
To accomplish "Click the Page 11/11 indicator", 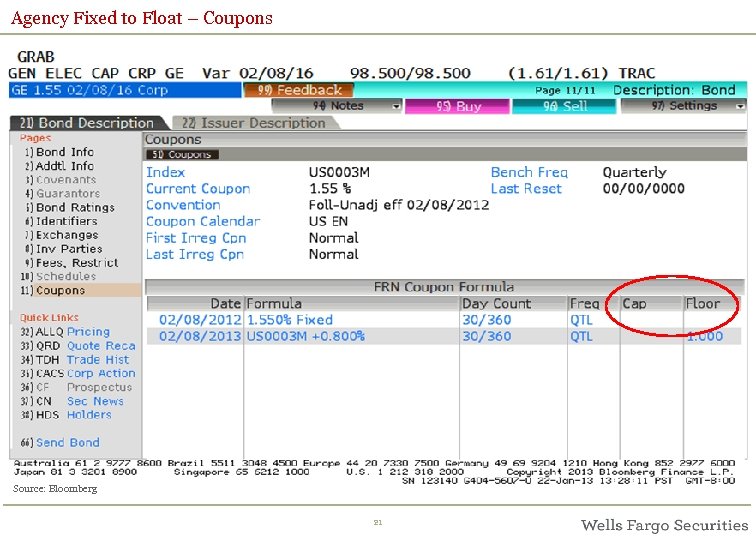I will 565,91.
